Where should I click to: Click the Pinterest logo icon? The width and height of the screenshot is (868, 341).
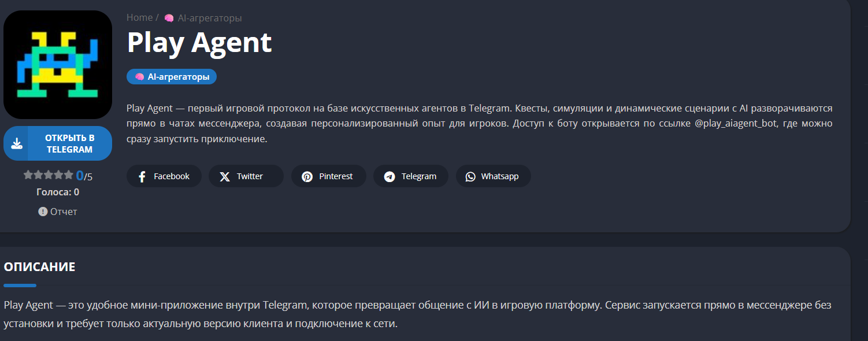(x=307, y=177)
